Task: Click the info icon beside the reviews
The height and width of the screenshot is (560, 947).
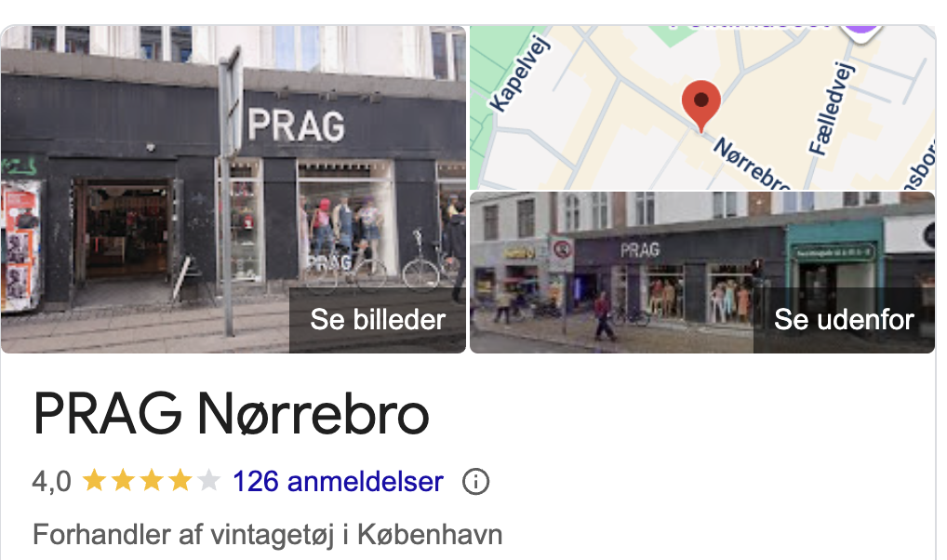Action: [x=475, y=482]
